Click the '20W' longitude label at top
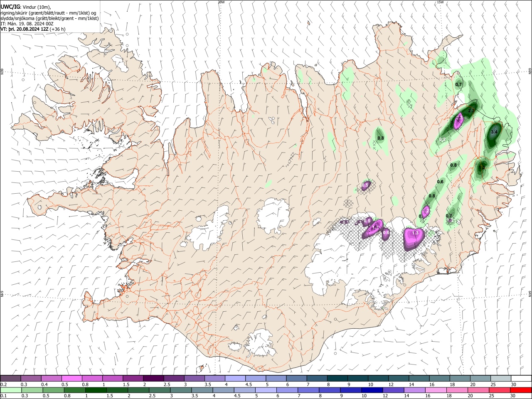The image size is (532, 399). coord(221,2)
